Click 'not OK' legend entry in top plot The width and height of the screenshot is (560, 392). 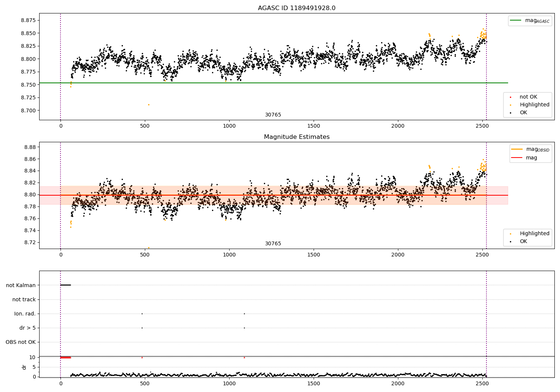[528, 97]
